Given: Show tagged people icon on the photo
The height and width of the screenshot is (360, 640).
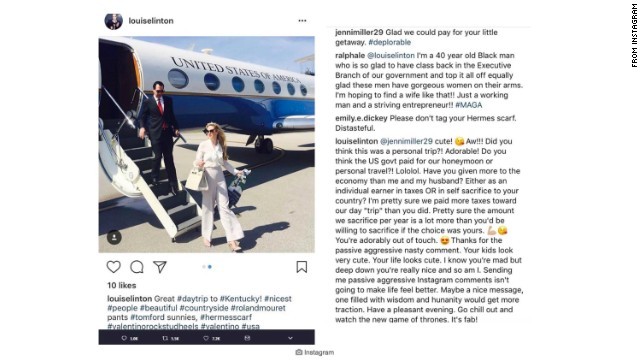Looking at the screenshot, I should tap(114, 237).
